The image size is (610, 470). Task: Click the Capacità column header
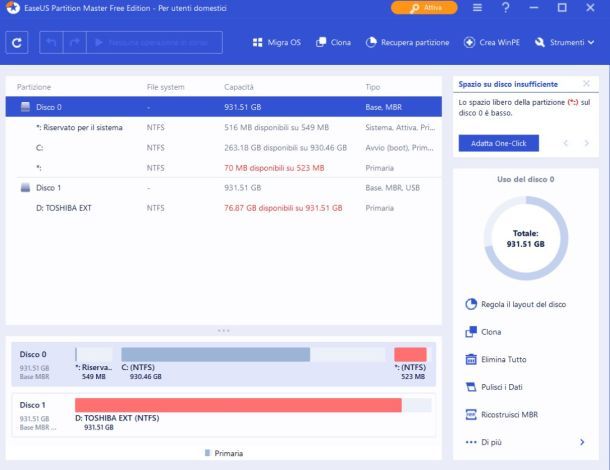tap(239, 87)
